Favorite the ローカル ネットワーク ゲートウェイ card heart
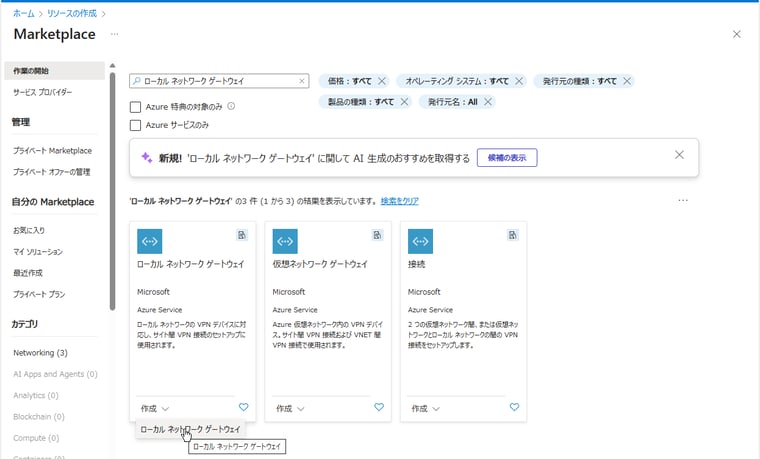The height and width of the screenshot is (459, 760). coord(243,407)
